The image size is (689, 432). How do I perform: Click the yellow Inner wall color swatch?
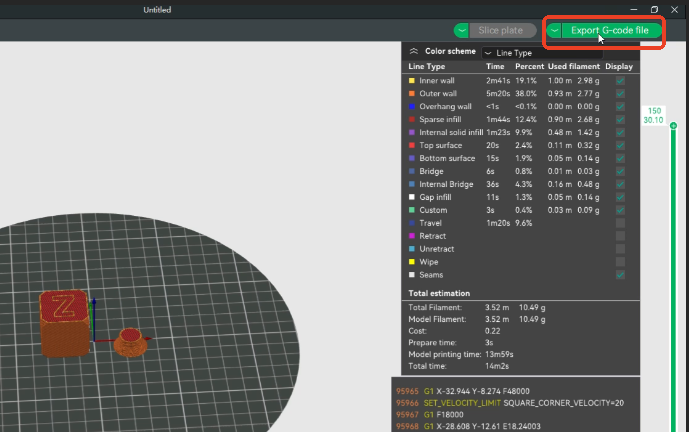[412, 80]
